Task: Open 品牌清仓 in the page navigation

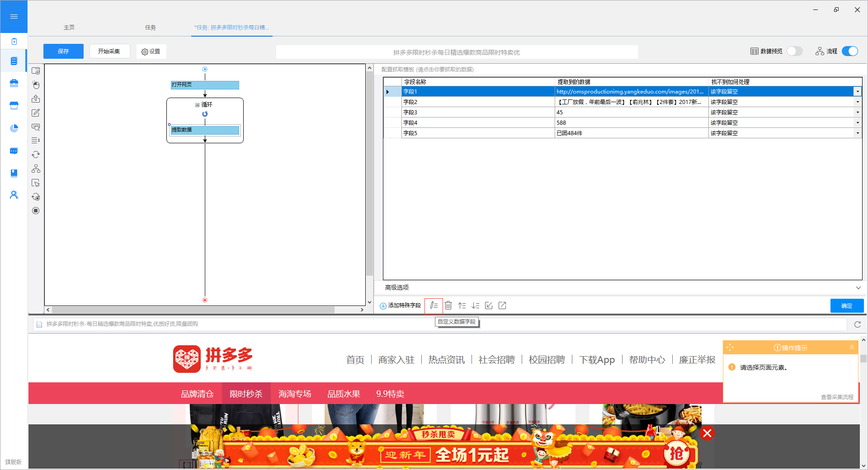Action: coord(197,394)
